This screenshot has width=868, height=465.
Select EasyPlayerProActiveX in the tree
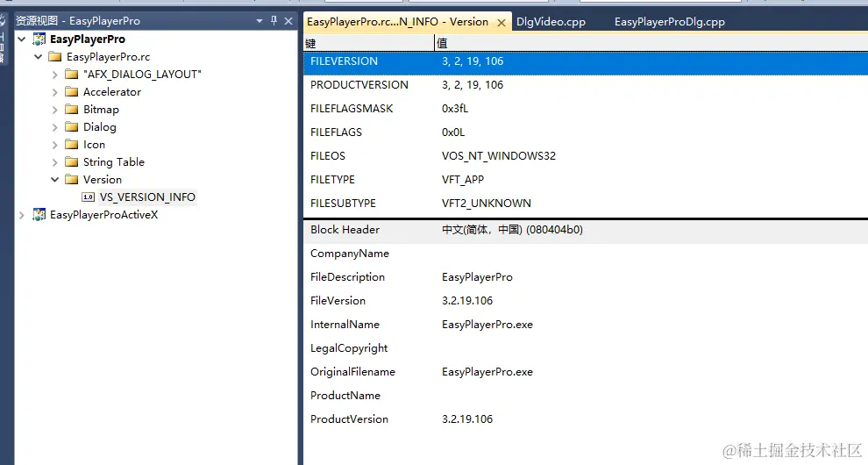(x=103, y=214)
